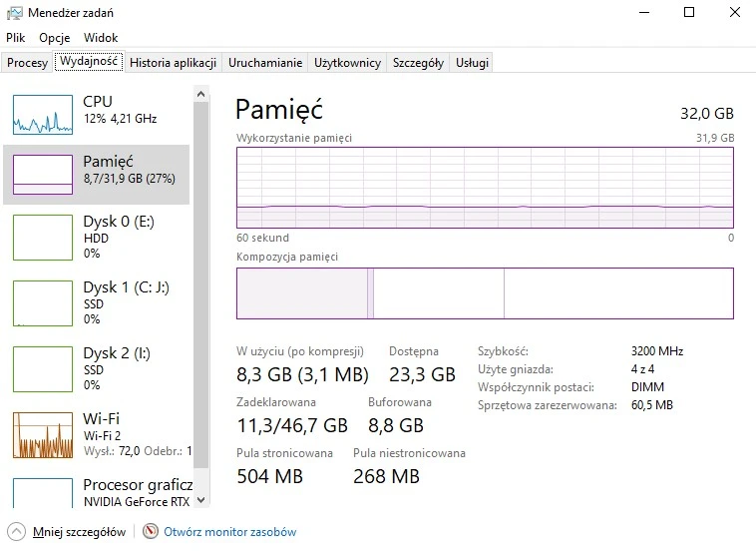This screenshot has width=756, height=553.
Task: Switch to the Historia aplikacji tab
Action: click(174, 62)
